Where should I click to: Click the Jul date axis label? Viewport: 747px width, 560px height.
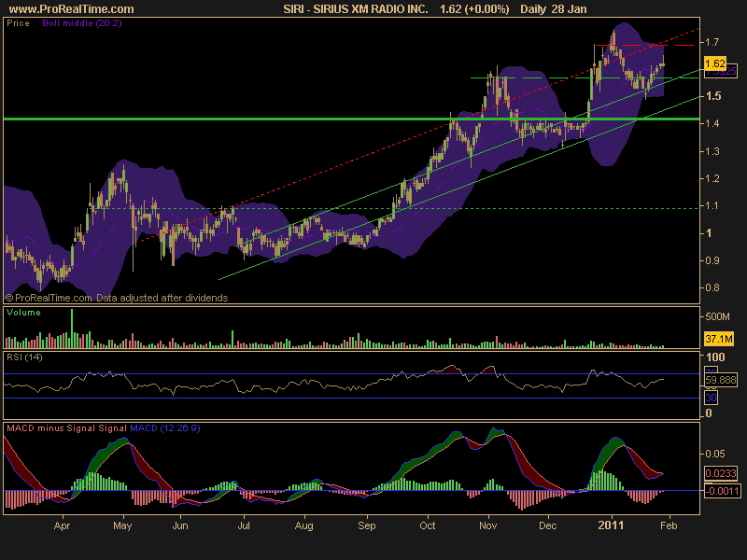(244, 525)
